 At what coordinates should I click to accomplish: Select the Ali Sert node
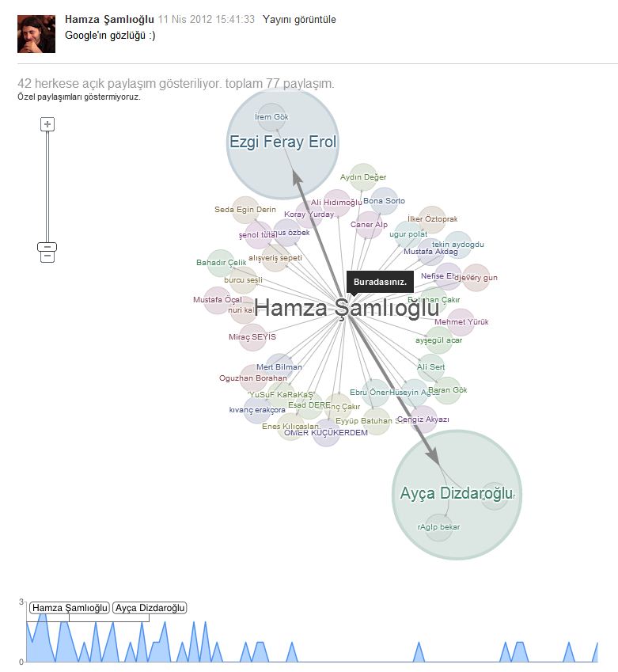coord(430,367)
